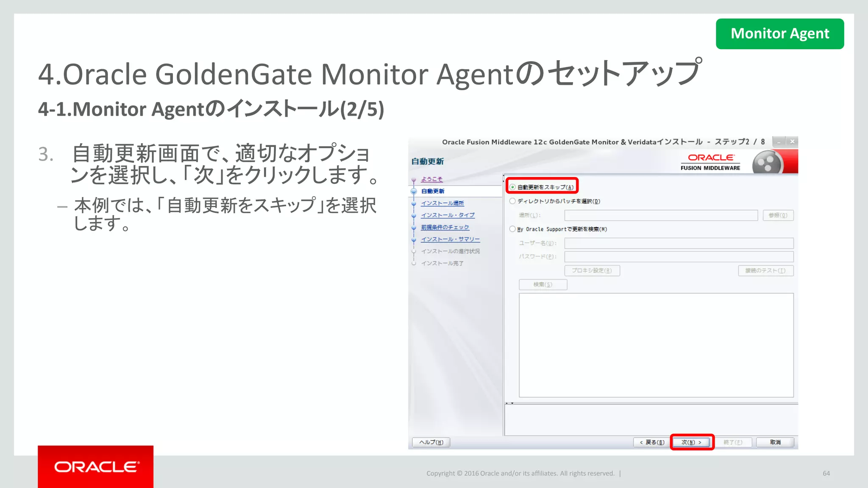
Task: Click the 参照(O) browse button
Action: pos(778,215)
